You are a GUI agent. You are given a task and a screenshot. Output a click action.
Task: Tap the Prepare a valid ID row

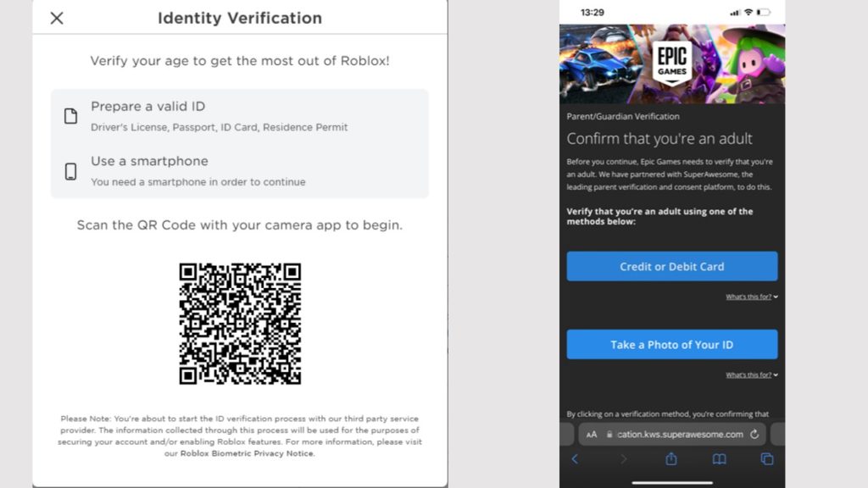pyautogui.click(x=240, y=116)
